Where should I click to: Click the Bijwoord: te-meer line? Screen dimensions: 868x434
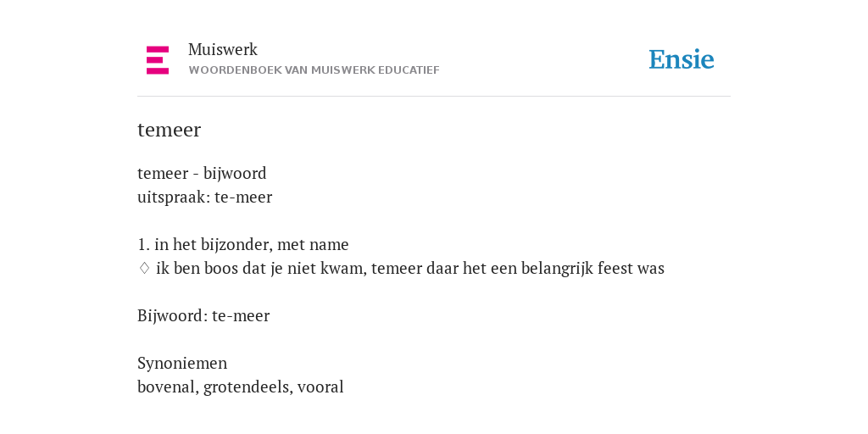(203, 315)
